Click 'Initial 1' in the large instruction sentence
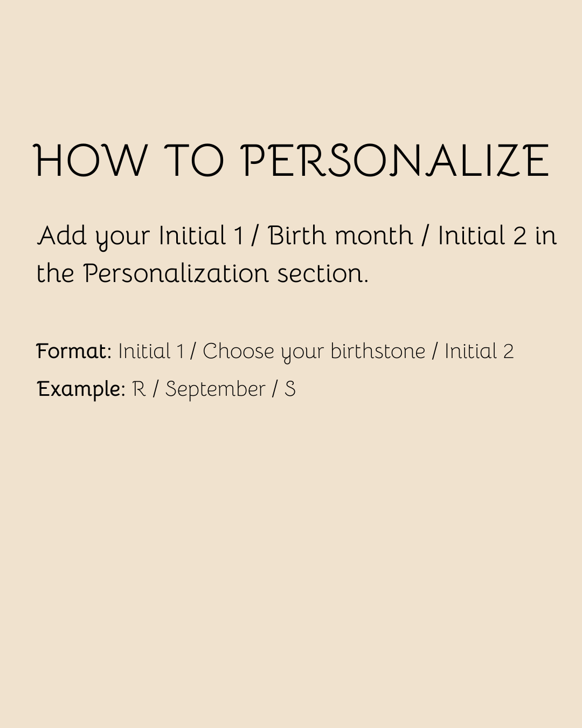The image size is (582, 728). coord(201,236)
